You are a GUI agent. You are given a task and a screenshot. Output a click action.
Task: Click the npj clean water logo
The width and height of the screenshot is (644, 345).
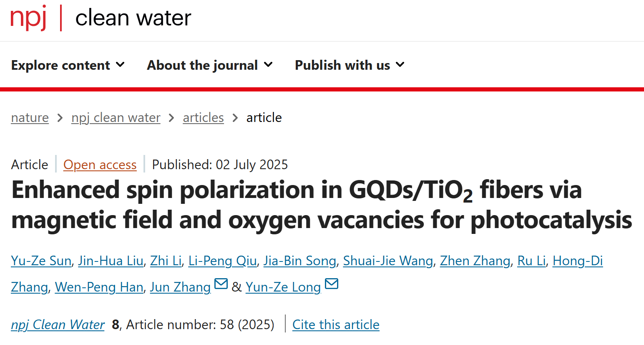pyautogui.click(x=101, y=18)
